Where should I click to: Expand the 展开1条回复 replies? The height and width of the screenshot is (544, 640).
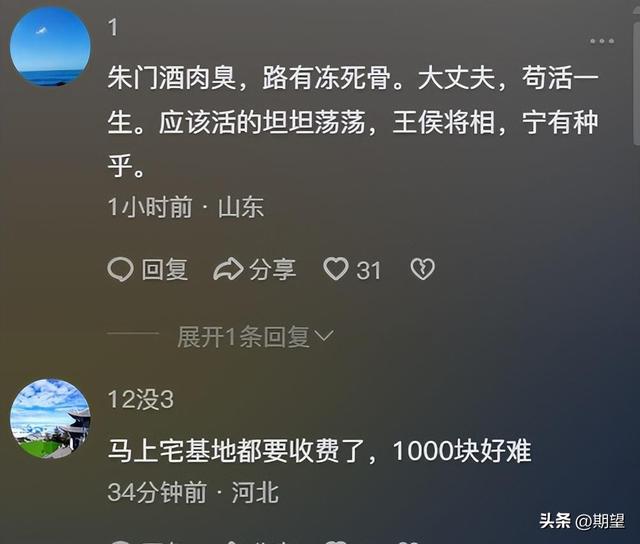[243, 337]
